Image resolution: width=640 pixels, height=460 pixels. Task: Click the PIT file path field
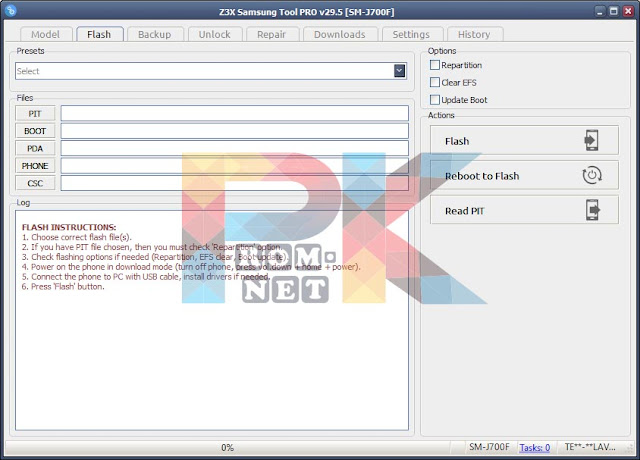coord(235,113)
